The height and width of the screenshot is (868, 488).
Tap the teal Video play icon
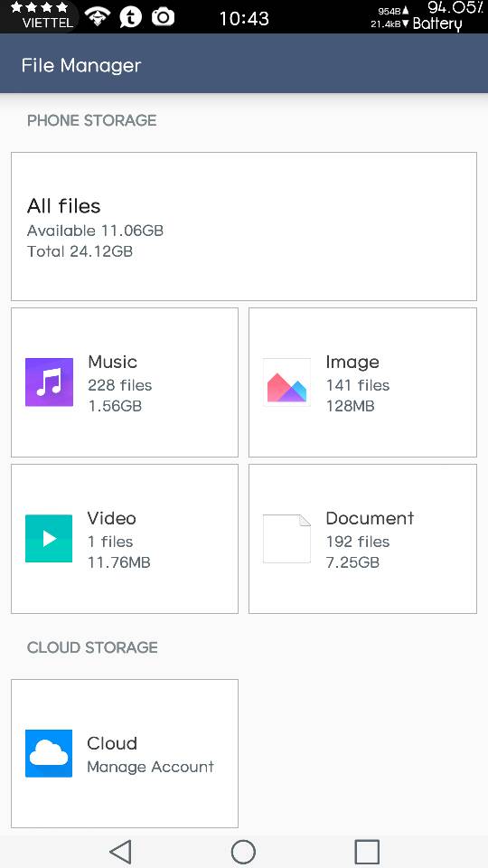coord(49,539)
